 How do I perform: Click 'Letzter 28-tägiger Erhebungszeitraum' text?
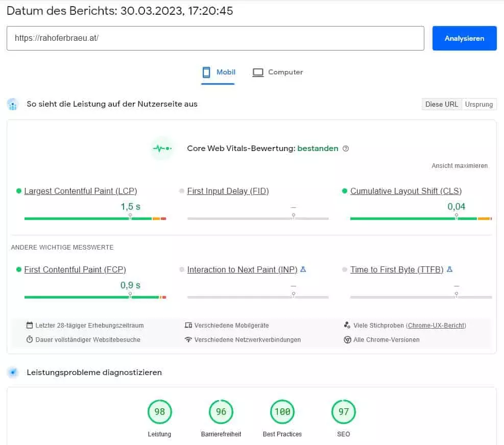90,326
